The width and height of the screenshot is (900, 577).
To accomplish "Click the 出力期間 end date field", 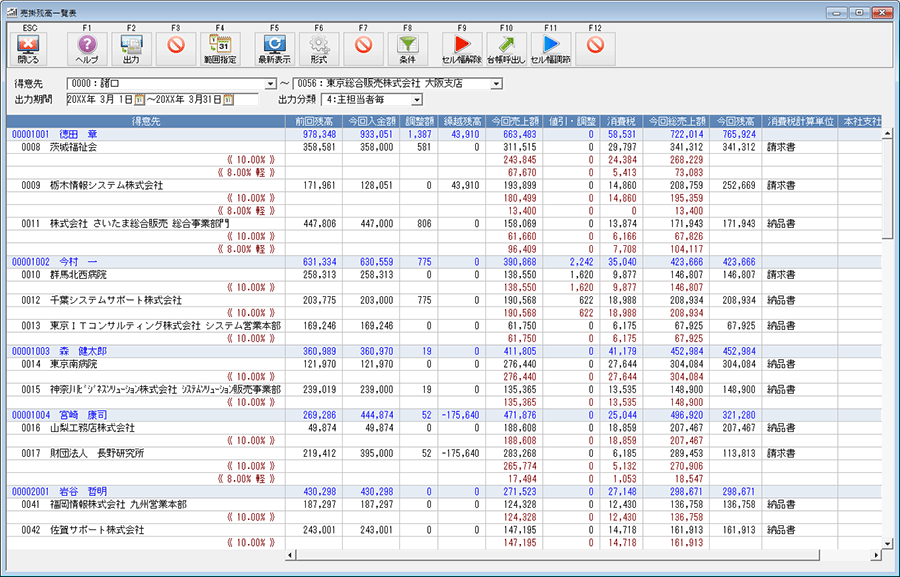I will pyautogui.click(x=190, y=100).
